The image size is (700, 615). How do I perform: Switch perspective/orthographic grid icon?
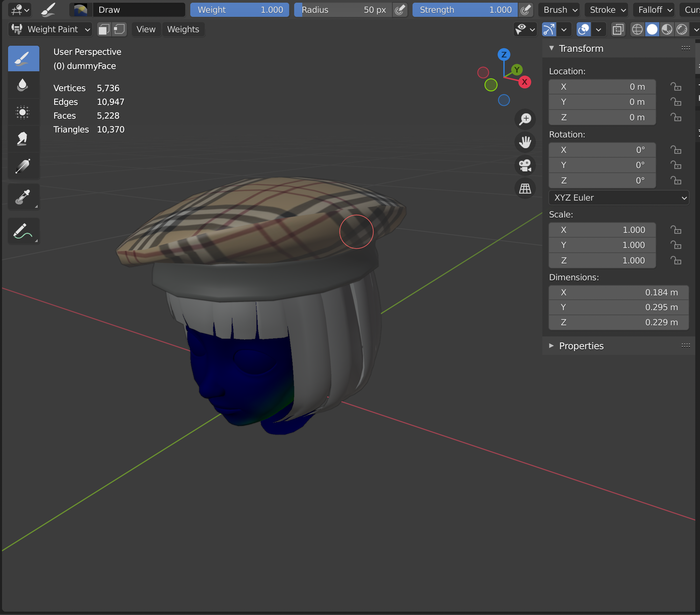(x=525, y=188)
